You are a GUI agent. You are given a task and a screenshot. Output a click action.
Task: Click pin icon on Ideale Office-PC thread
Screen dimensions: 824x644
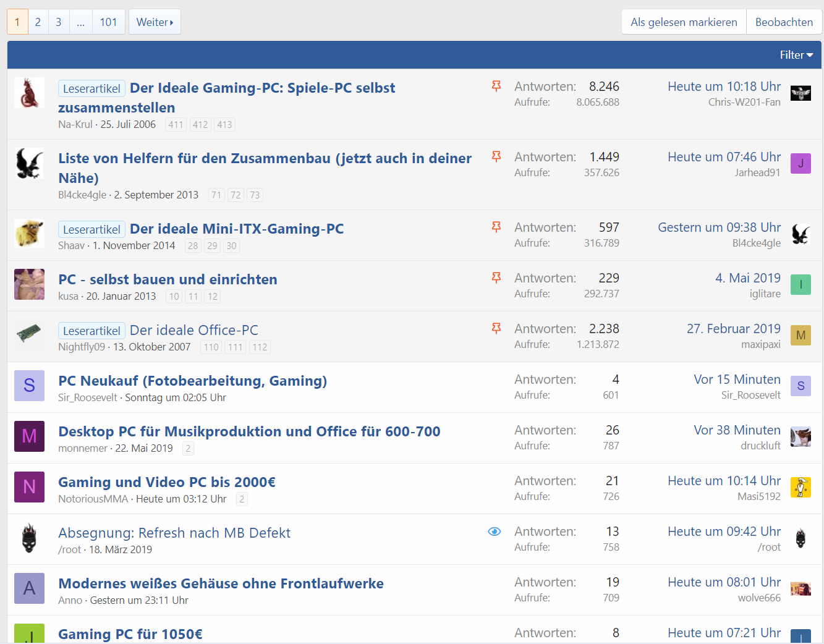[x=496, y=328]
